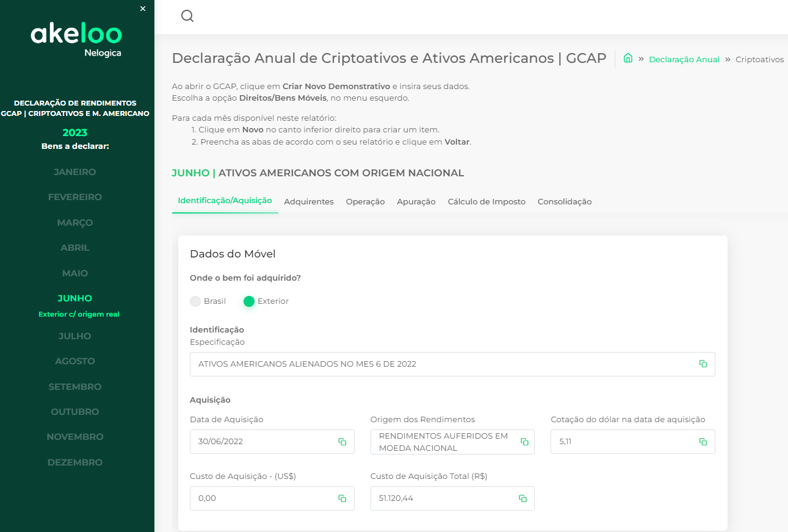The width and height of the screenshot is (788, 532).
Task: Select JULHO in the sidebar months
Action: tap(75, 336)
